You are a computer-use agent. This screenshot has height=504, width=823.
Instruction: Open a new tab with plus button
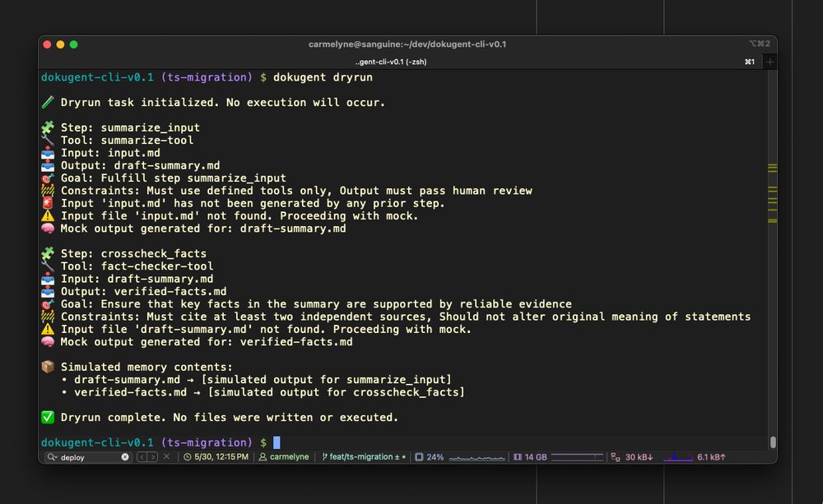[770, 62]
